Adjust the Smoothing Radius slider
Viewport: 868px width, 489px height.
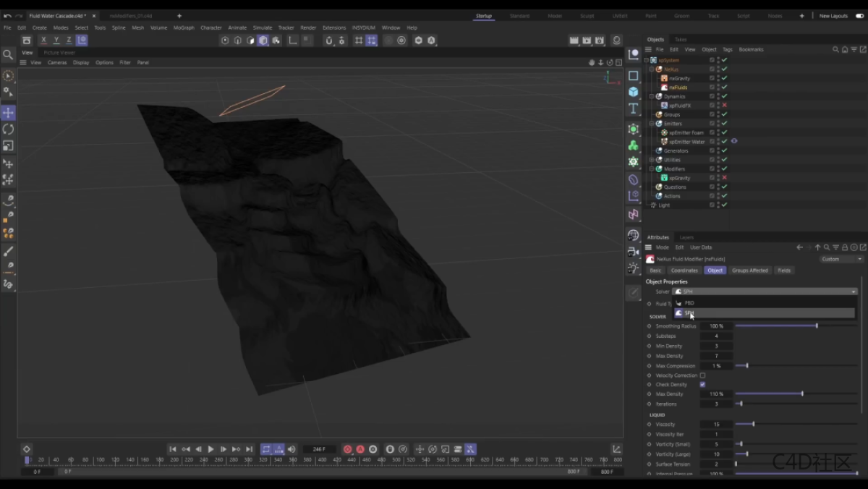click(817, 326)
